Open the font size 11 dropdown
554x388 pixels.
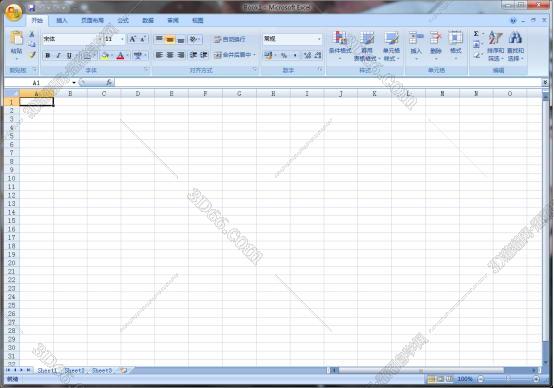122,39
